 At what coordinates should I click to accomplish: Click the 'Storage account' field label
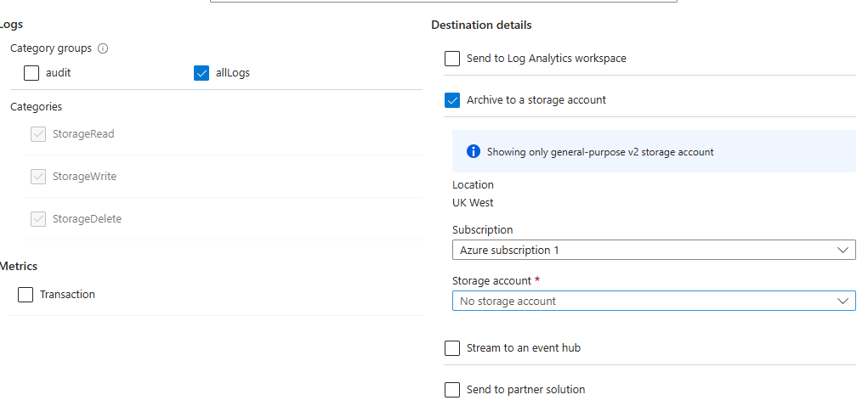[491, 280]
